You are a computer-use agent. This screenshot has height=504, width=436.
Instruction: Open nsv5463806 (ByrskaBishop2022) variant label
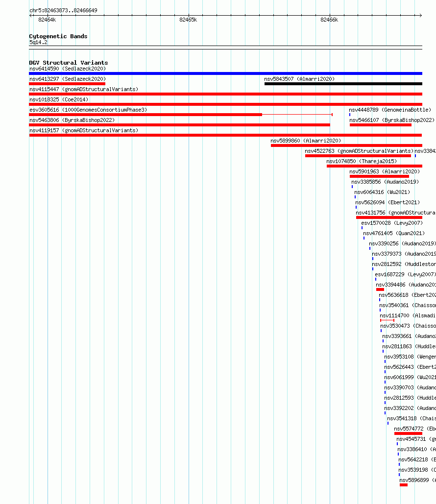[x=72, y=120]
